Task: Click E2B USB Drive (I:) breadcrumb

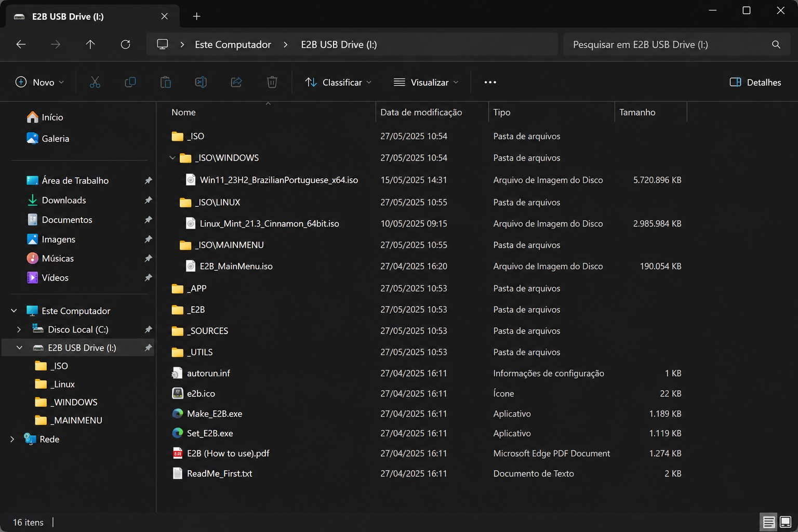Action: (x=339, y=45)
